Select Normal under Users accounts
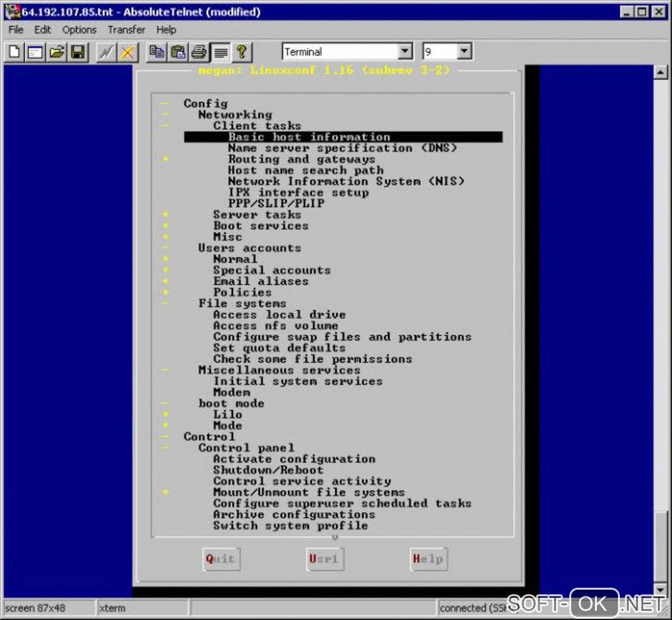The width and height of the screenshot is (672, 620). [235, 259]
